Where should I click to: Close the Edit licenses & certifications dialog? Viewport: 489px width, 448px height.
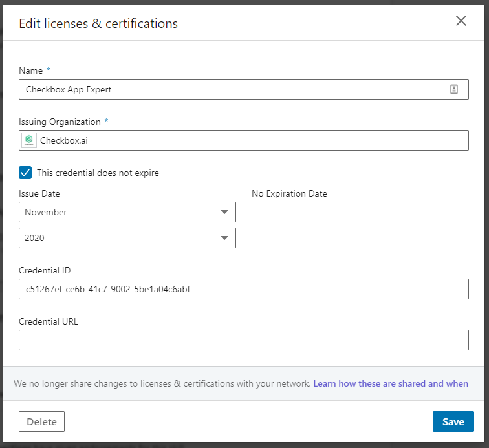pos(461,21)
